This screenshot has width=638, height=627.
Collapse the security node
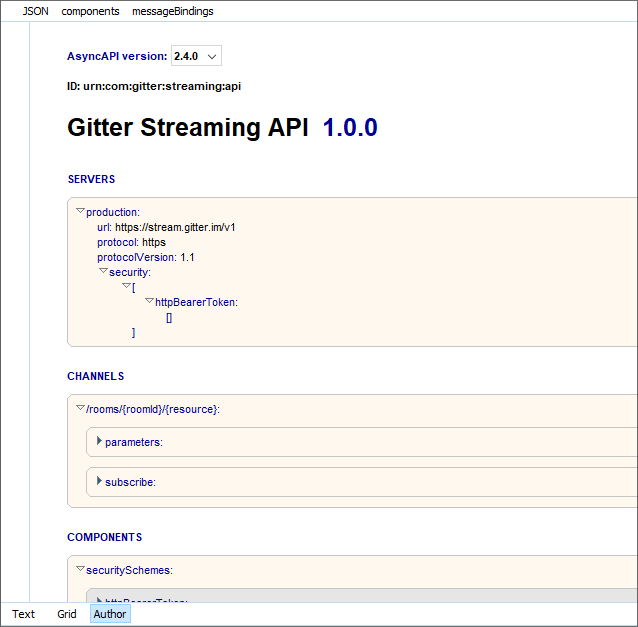click(x=103, y=271)
